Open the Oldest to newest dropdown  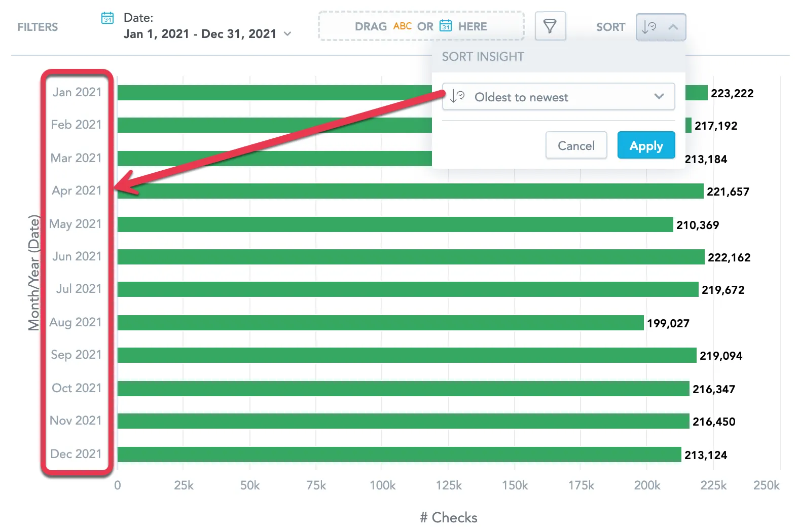(x=558, y=96)
